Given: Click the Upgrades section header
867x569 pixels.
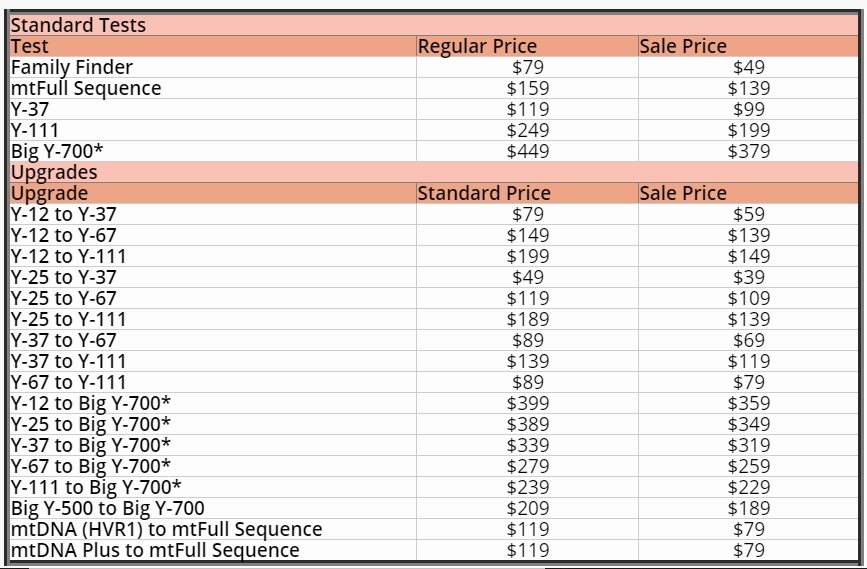Looking at the screenshot, I should (x=434, y=172).
